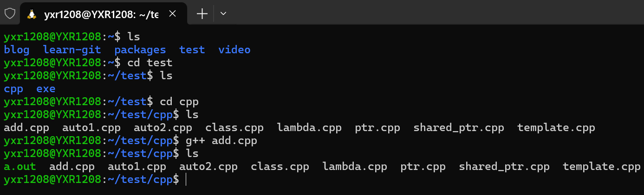
Task: Select the yxr1208@YXR1208 tab title
Action: [x=101, y=14]
